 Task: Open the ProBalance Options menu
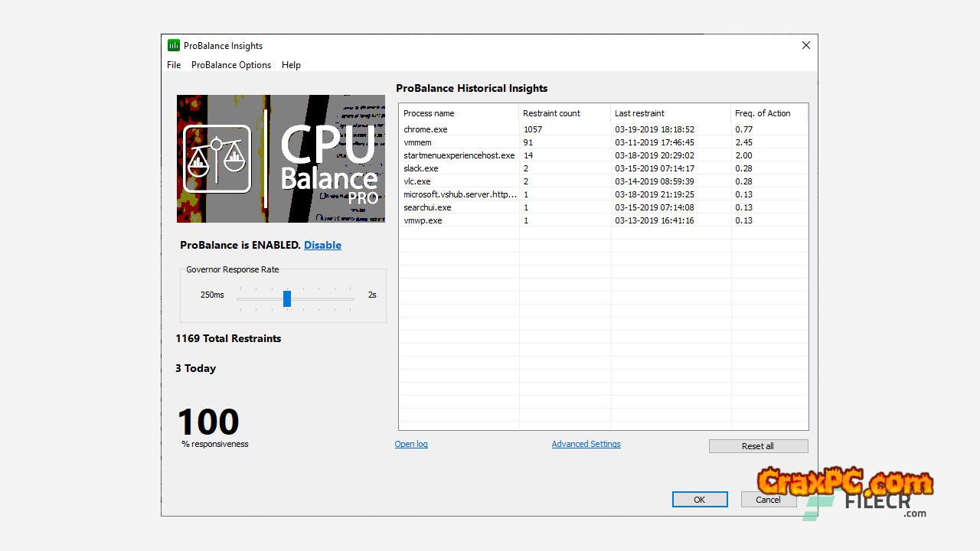coord(231,65)
